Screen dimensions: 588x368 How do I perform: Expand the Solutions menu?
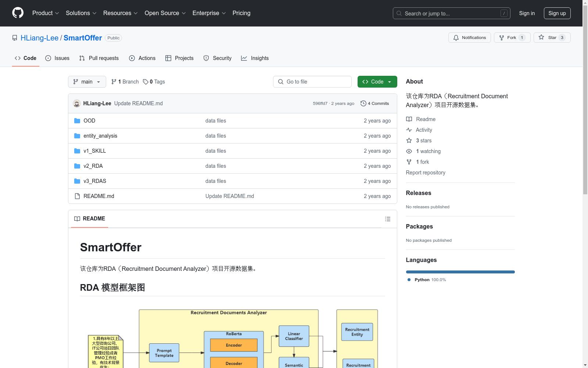(81, 13)
